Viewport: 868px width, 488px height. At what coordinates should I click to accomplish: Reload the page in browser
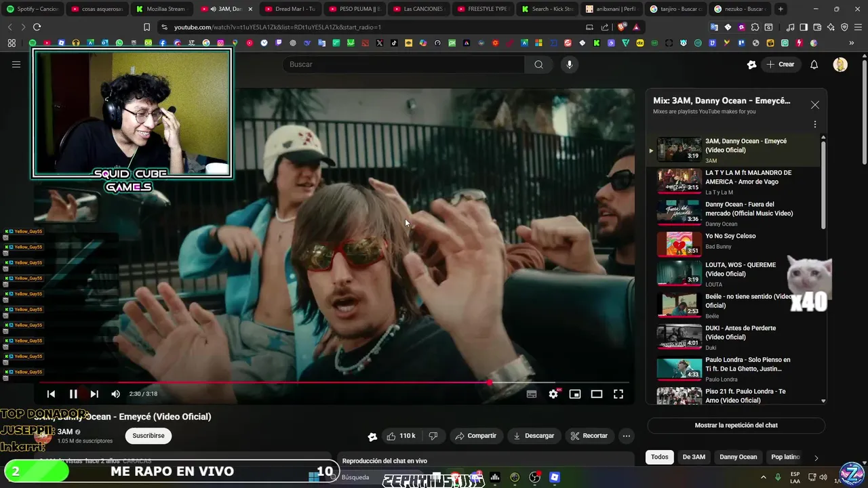(37, 27)
